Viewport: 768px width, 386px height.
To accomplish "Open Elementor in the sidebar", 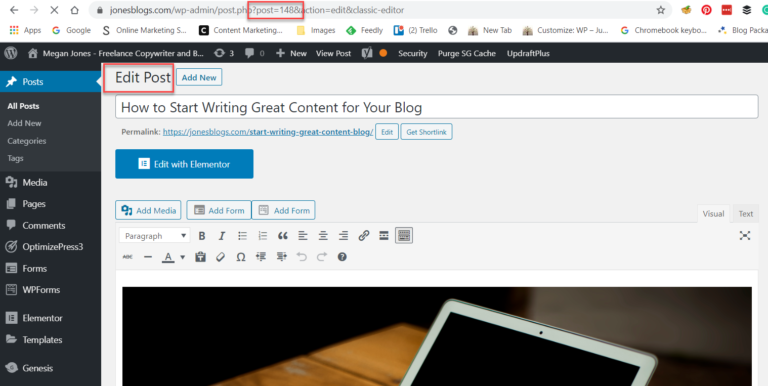I will click(x=50, y=318).
